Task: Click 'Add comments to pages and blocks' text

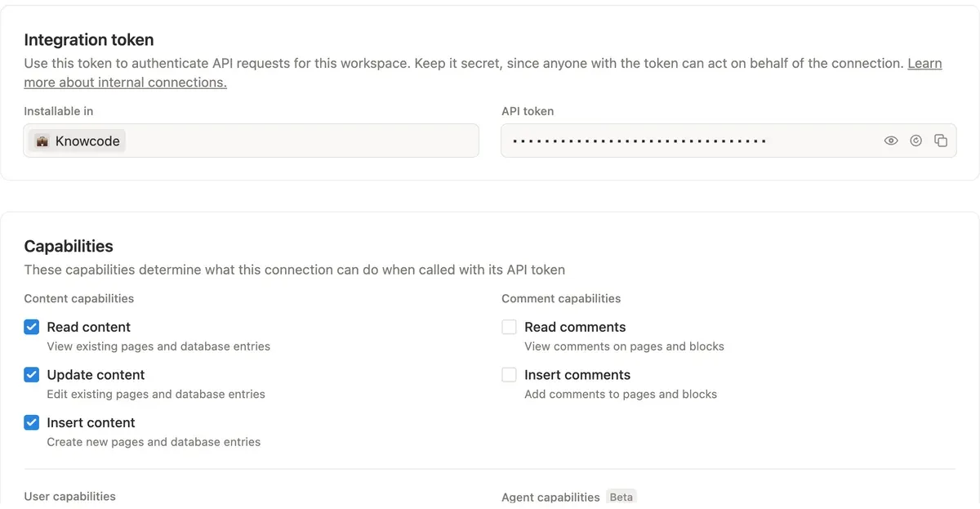Action: pos(621,394)
